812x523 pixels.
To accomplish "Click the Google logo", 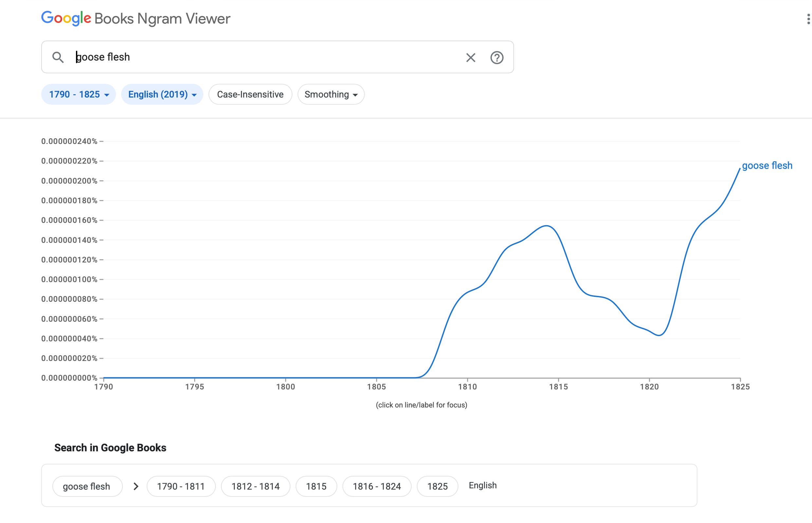I will pyautogui.click(x=66, y=18).
